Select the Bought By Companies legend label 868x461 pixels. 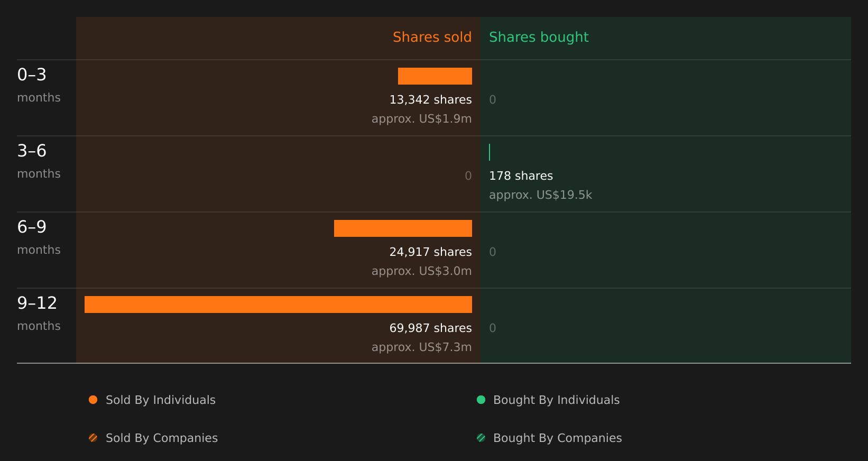(557, 438)
